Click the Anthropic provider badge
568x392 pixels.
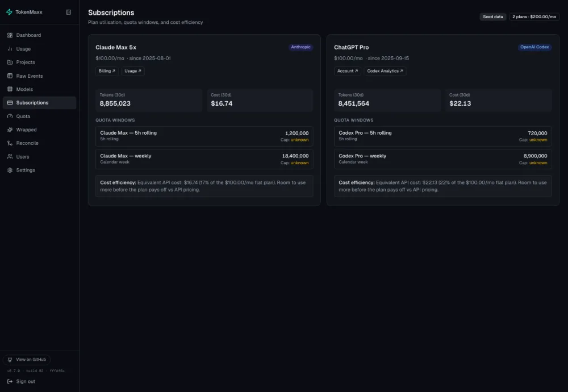[300, 47]
